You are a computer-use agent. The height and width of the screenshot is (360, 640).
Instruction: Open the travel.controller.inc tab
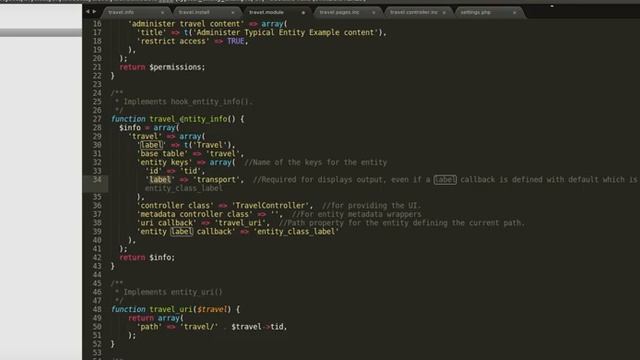pos(413,13)
